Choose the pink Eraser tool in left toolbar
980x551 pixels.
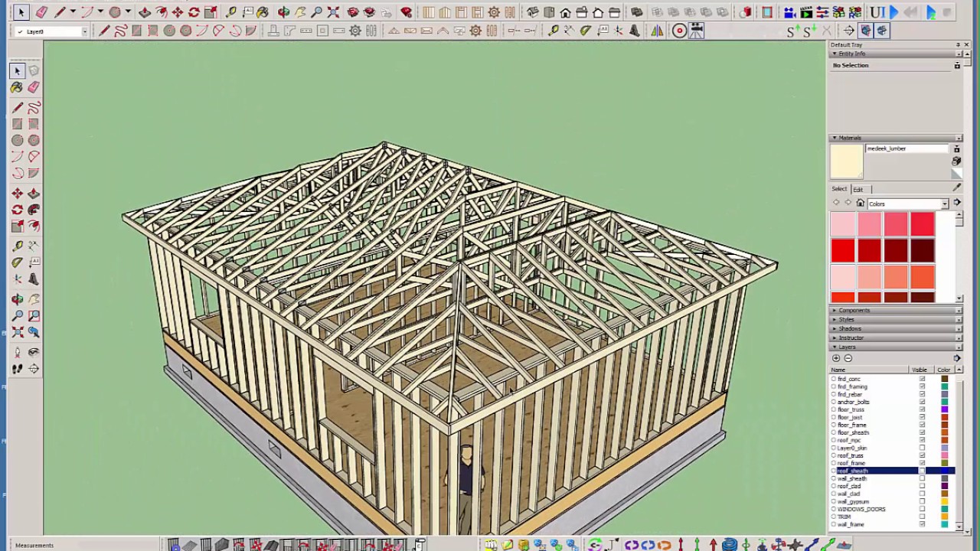tap(34, 88)
